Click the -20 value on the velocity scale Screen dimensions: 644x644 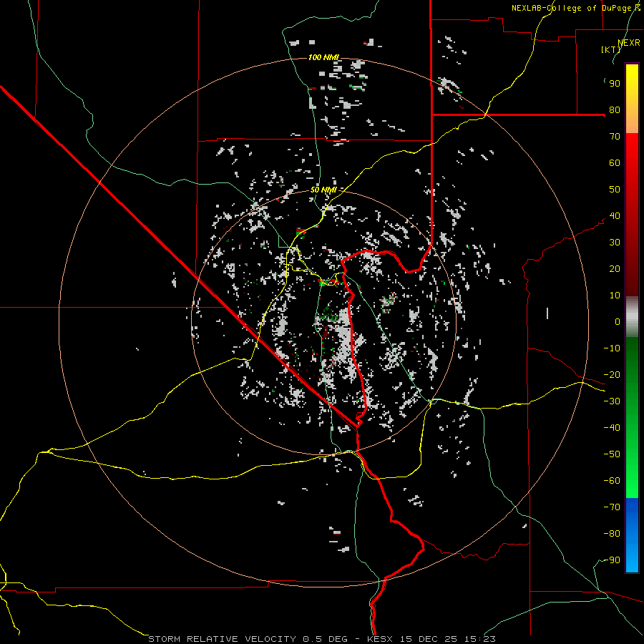(x=612, y=375)
